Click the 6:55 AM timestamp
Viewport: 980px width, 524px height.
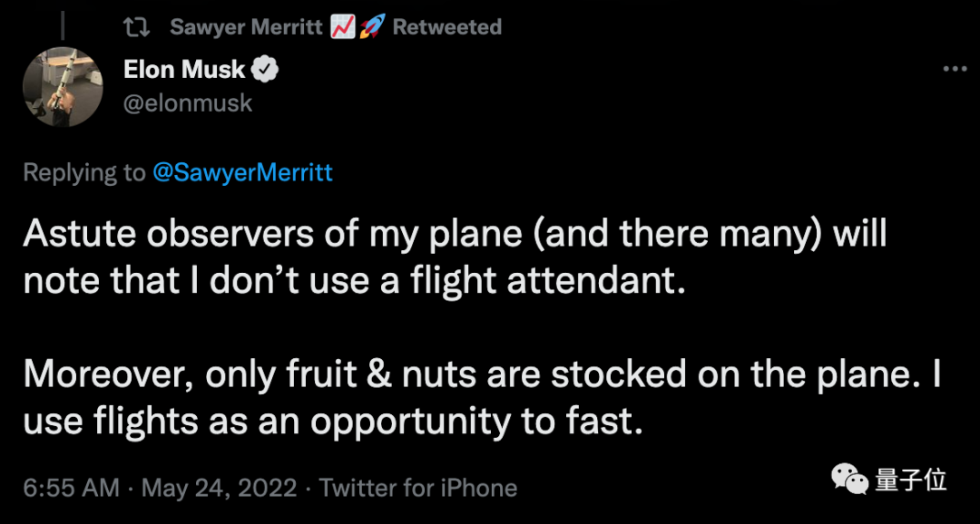point(72,488)
